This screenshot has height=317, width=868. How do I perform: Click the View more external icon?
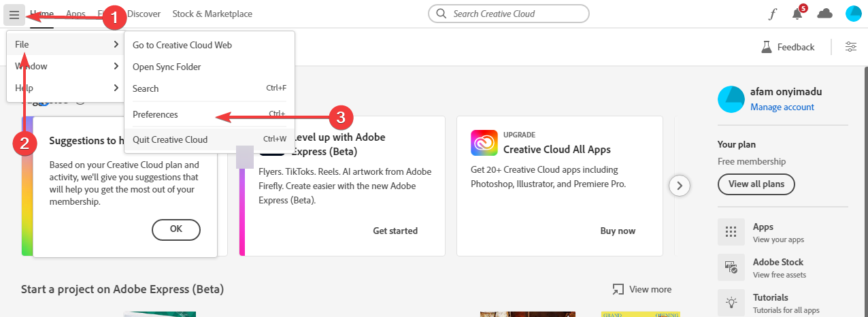(618, 289)
